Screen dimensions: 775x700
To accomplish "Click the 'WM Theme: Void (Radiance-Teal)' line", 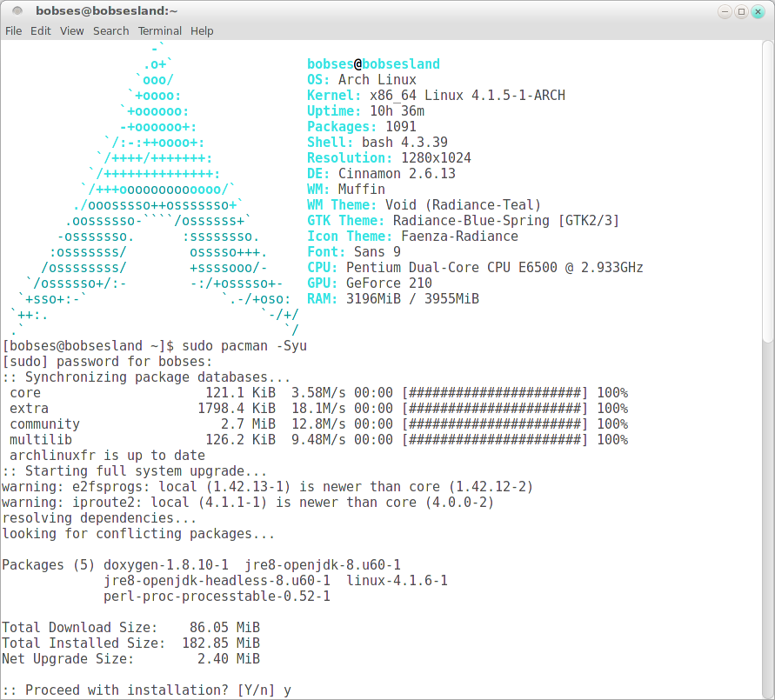I will click(x=424, y=205).
